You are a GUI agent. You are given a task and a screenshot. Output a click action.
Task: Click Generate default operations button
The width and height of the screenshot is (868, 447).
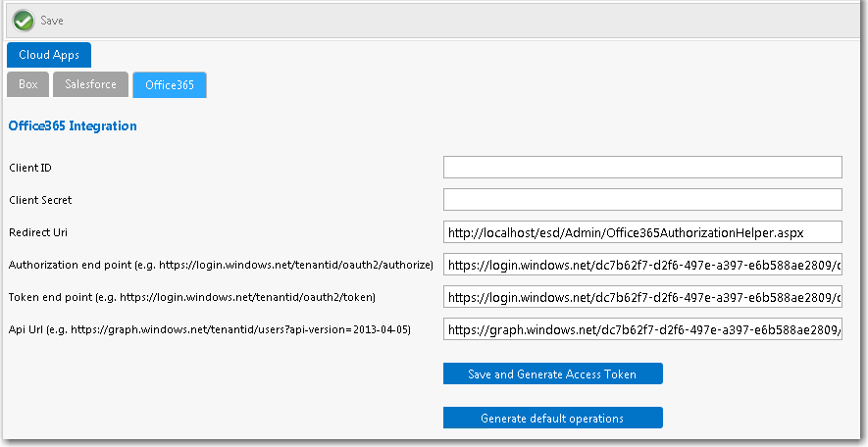pos(552,419)
